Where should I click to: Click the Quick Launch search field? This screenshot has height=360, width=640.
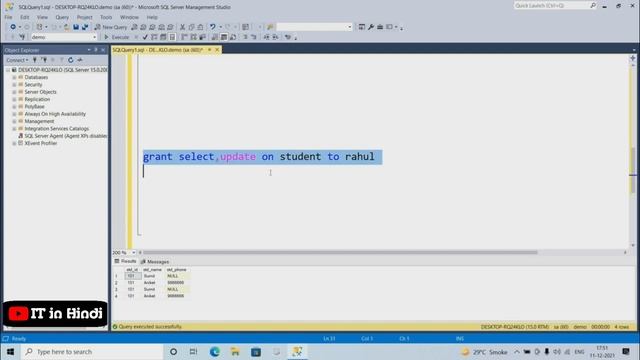pos(551,5)
